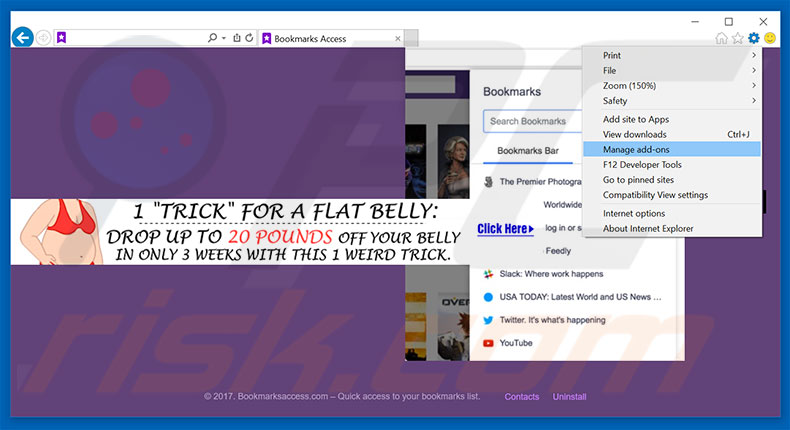Click the Click Here ad link
Image resolution: width=790 pixels, height=430 pixels.
click(505, 229)
